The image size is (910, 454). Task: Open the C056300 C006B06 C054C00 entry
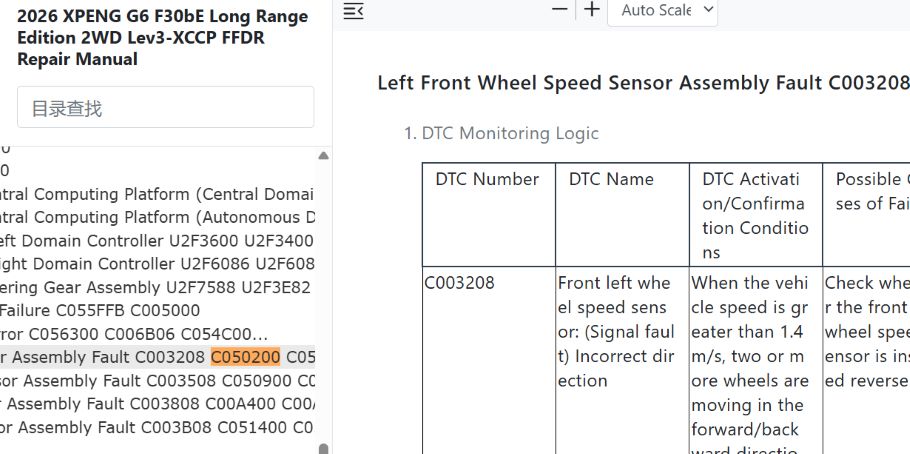point(134,334)
